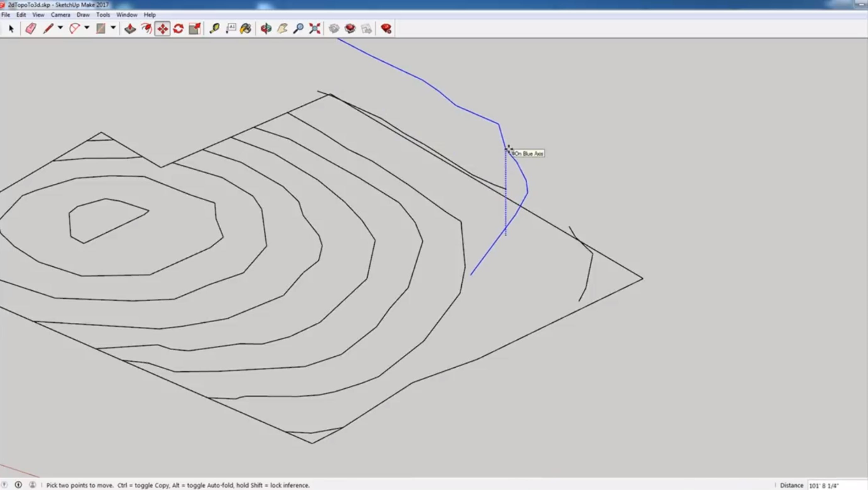The image size is (868, 490).
Task: Open the Extension Manager ruby icon
Action: [386, 29]
